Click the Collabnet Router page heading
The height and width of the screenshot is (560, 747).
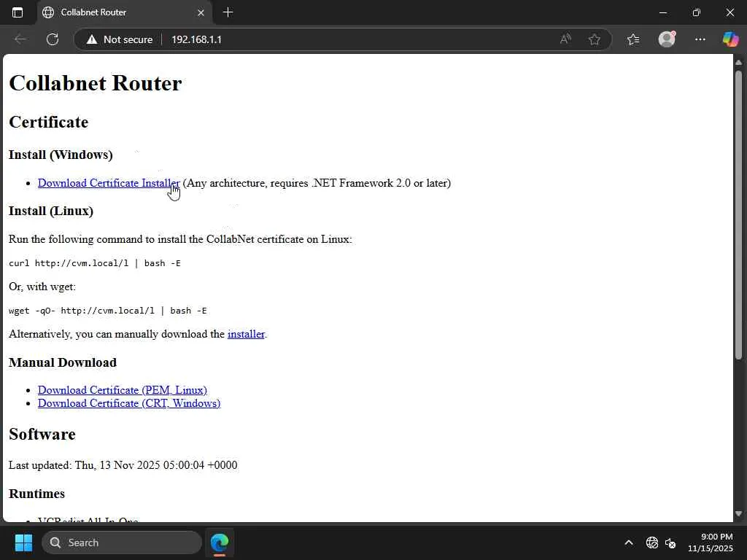(x=96, y=83)
